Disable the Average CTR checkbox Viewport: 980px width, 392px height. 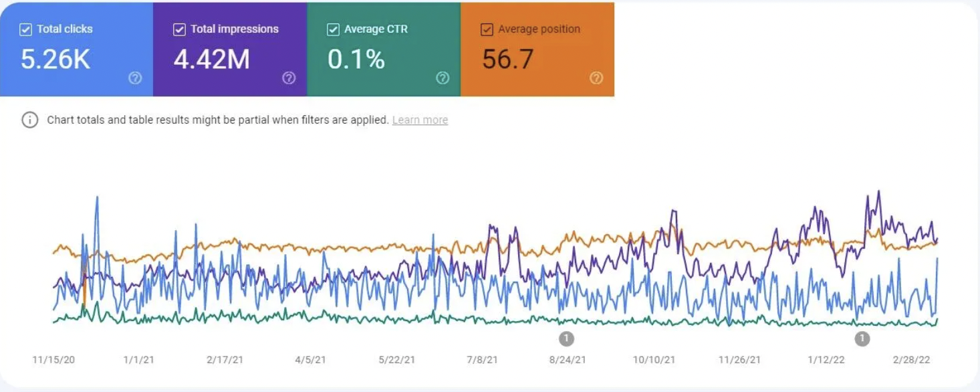(x=333, y=29)
